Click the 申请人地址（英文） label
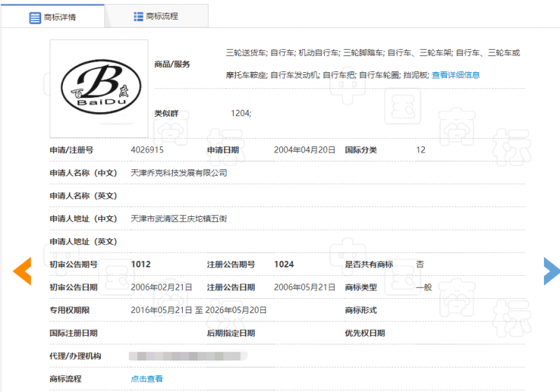This screenshot has height=392, width=560. [x=83, y=241]
